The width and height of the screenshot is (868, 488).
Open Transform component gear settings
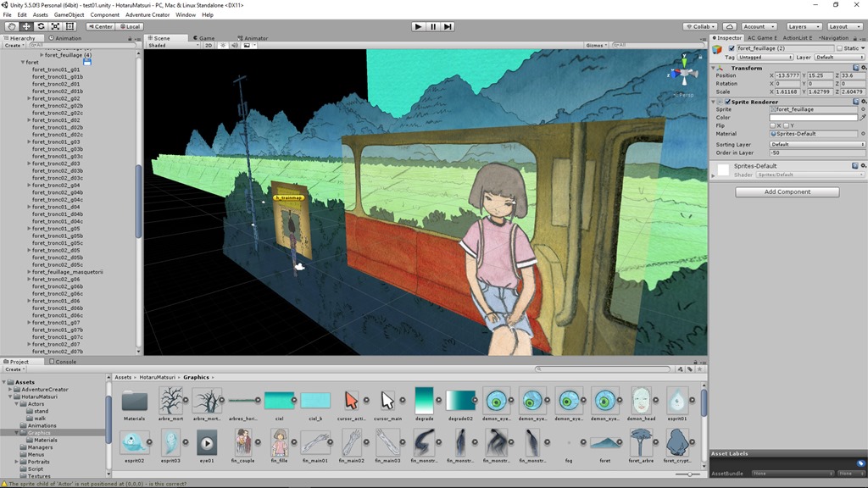pyautogui.click(x=863, y=68)
